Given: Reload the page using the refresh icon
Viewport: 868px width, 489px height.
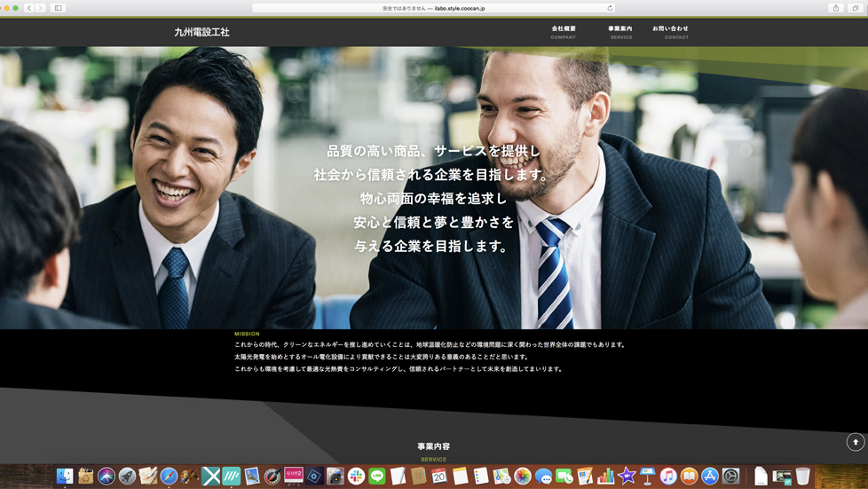Looking at the screenshot, I should (610, 8).
